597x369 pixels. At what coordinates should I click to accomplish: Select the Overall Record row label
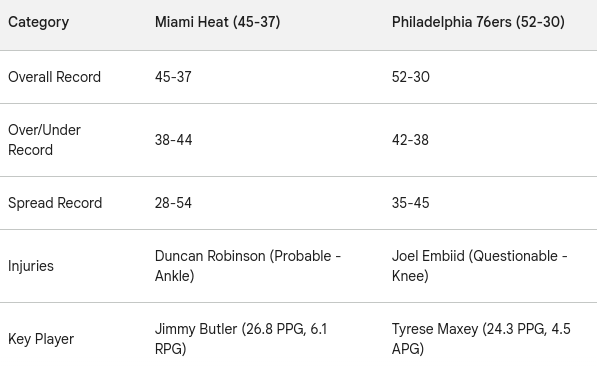point(54,77)
